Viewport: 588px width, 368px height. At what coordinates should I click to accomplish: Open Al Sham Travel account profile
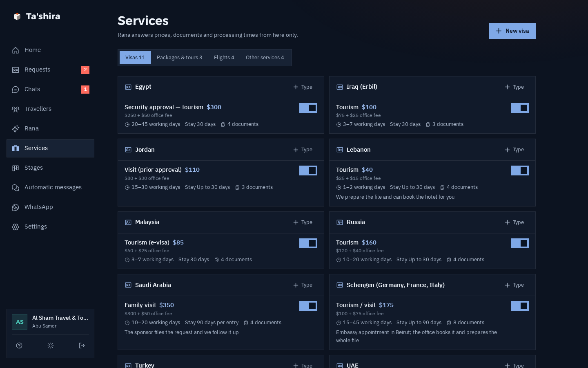coord(50,322)
